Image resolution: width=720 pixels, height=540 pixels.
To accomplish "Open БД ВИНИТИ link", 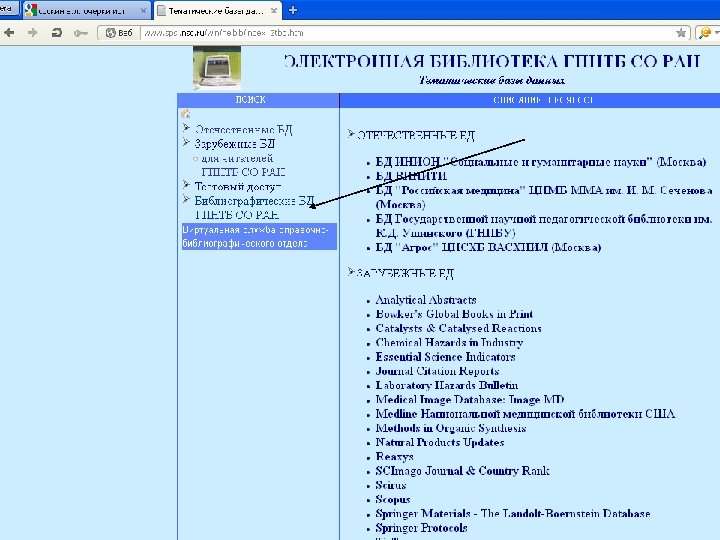I will pyautogui.click(x=411, y=176).
